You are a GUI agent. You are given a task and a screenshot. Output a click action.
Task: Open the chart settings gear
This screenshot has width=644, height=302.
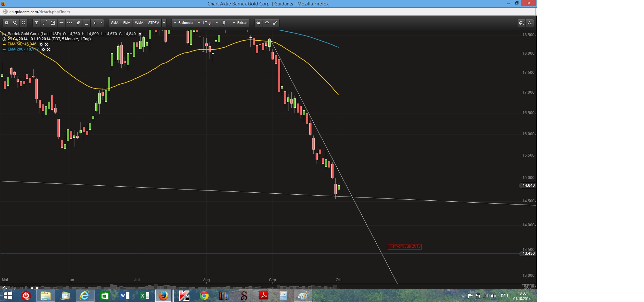6,23
